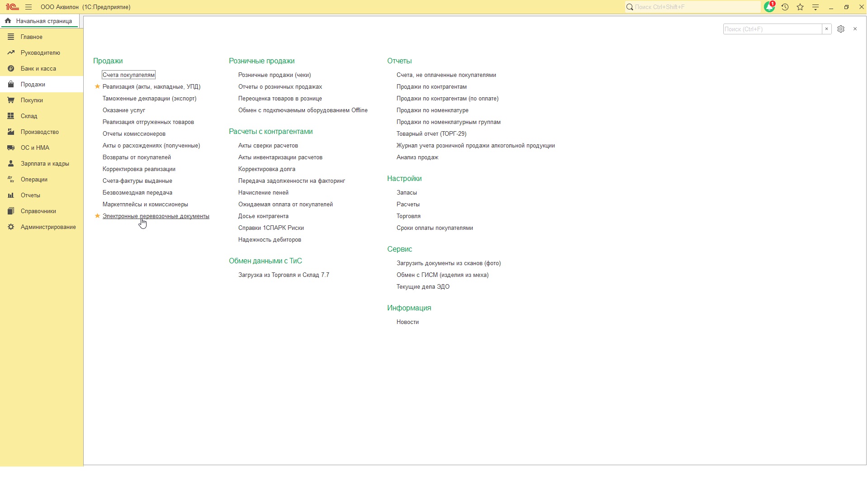Open Начисление пеней
Screen dimensions: 868x481
[263, 192]
